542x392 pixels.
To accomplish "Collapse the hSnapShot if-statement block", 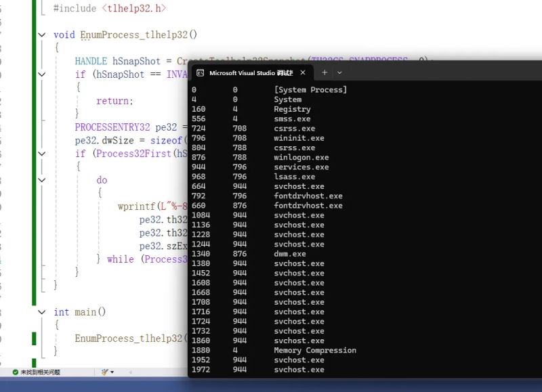I will 41,74.
